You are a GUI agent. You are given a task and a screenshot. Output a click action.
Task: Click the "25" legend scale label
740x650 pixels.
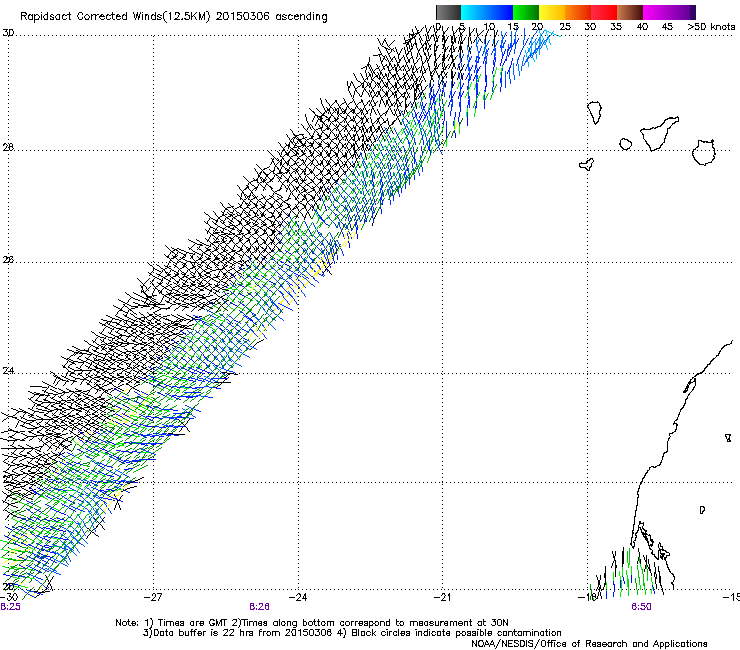pos(564,27)
